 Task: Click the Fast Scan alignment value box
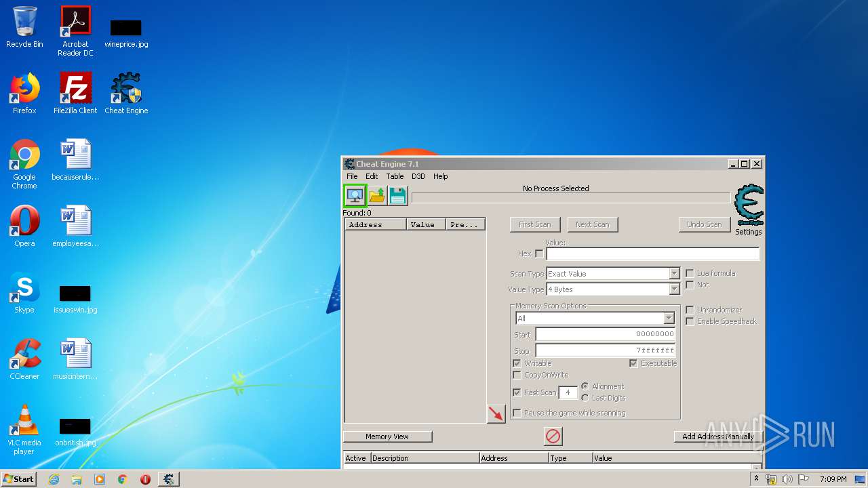[x=568, y=392]
